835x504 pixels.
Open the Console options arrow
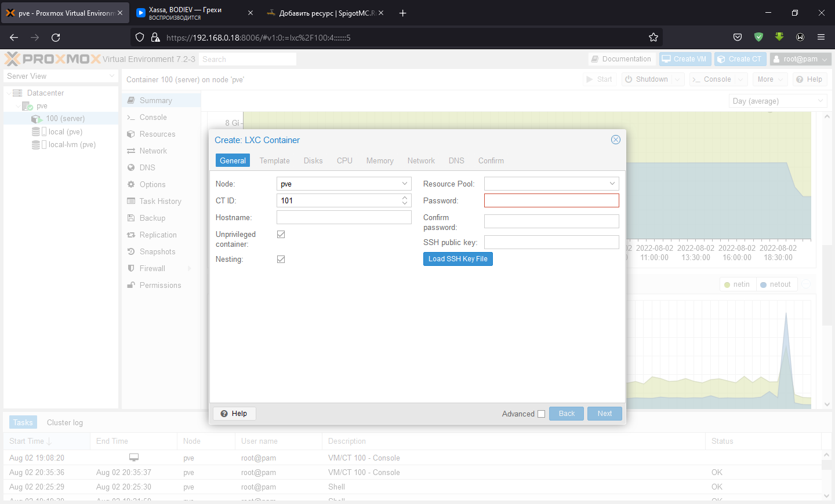(741, 79)
